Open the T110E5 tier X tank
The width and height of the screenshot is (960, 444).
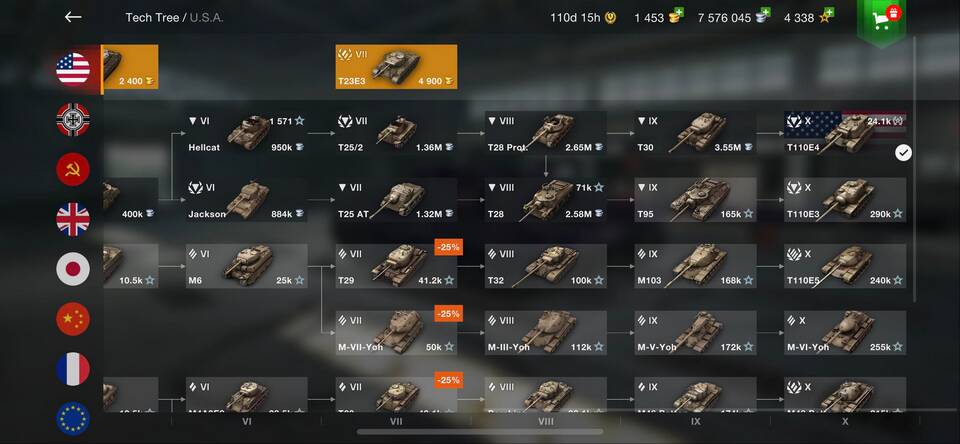click(x=846, y=266)
